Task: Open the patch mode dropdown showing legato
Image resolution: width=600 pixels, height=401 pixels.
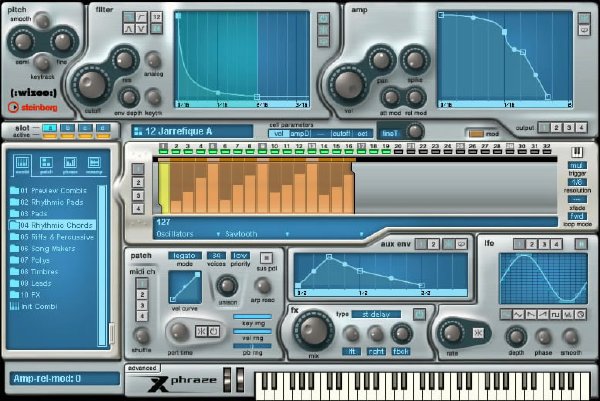Action: (184, 256)
